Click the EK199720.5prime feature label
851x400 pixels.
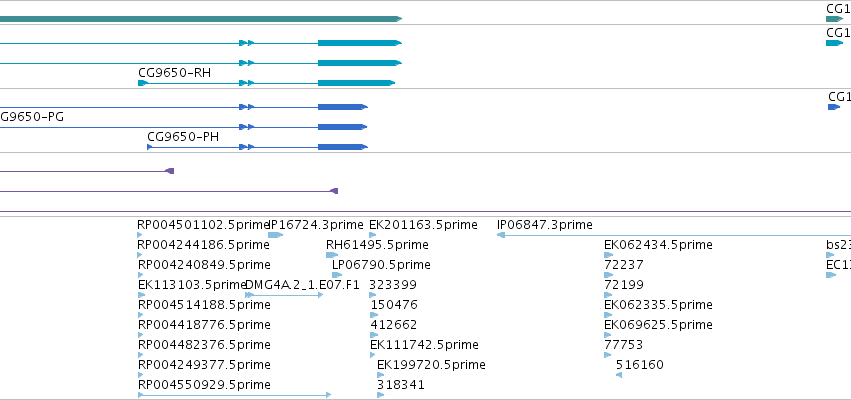[x=431, y=365]
